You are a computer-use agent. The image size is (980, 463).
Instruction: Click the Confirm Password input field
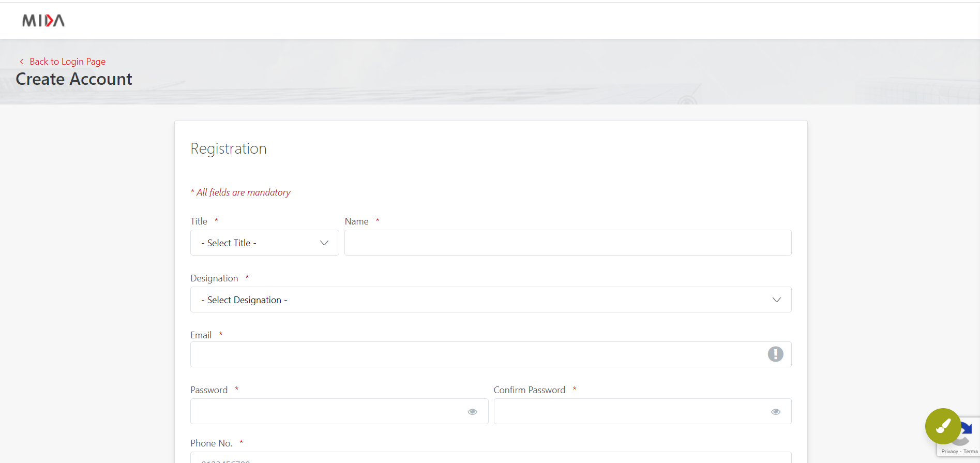(x=628, y=411)
